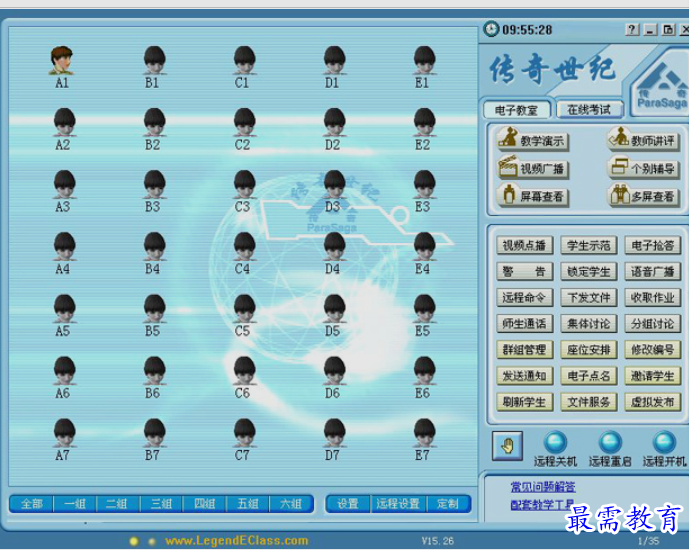Click the raise-hand icon button
The width and height of the screenshot is (689, 550).
(x=508, y=446)
